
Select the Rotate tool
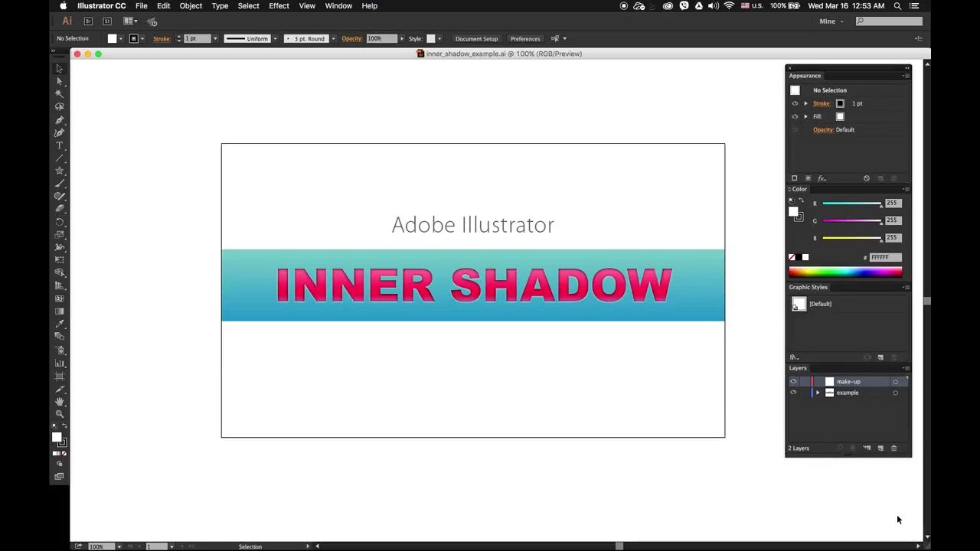(60, 222)
